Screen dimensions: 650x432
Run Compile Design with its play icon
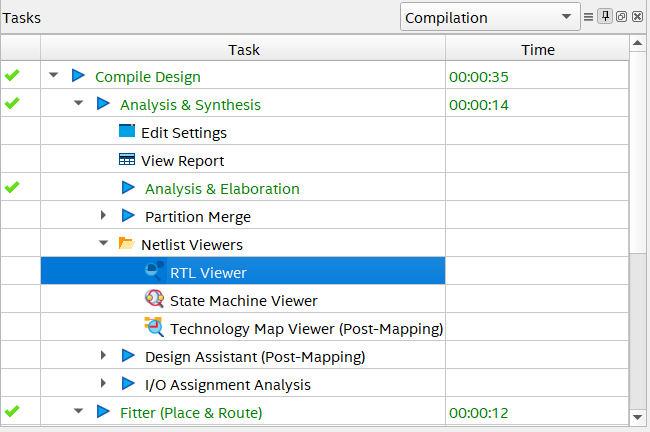(79, 76)
